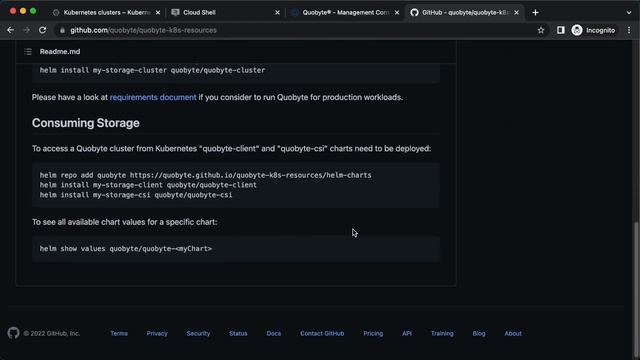Open a new browser tab

tap(536, 13)
